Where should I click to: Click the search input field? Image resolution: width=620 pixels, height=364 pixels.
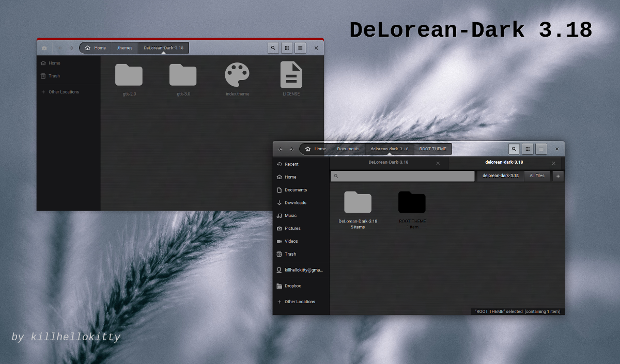(402, 176)
